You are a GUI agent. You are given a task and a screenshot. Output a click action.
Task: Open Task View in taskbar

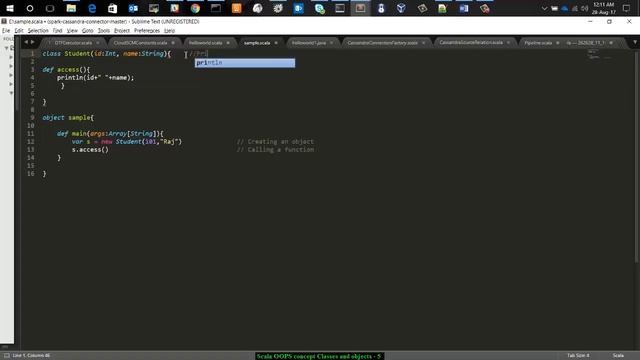(x=50, y=8)
